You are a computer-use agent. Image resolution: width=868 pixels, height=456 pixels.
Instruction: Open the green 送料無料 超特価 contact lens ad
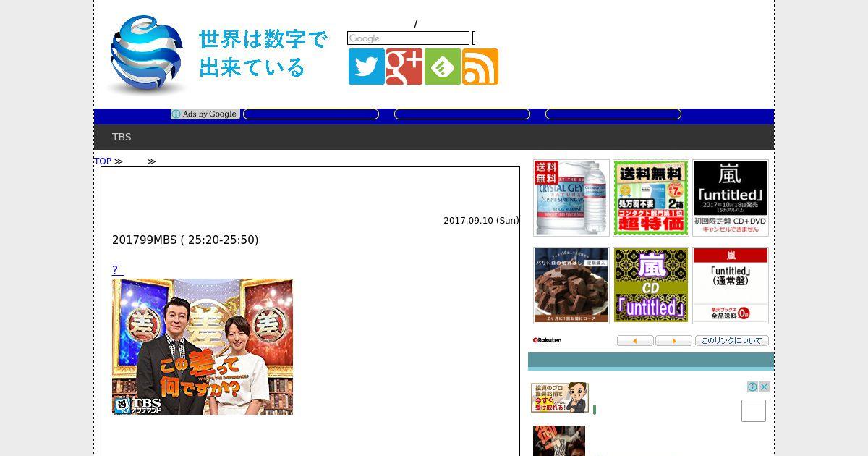(x=651, y=198)
